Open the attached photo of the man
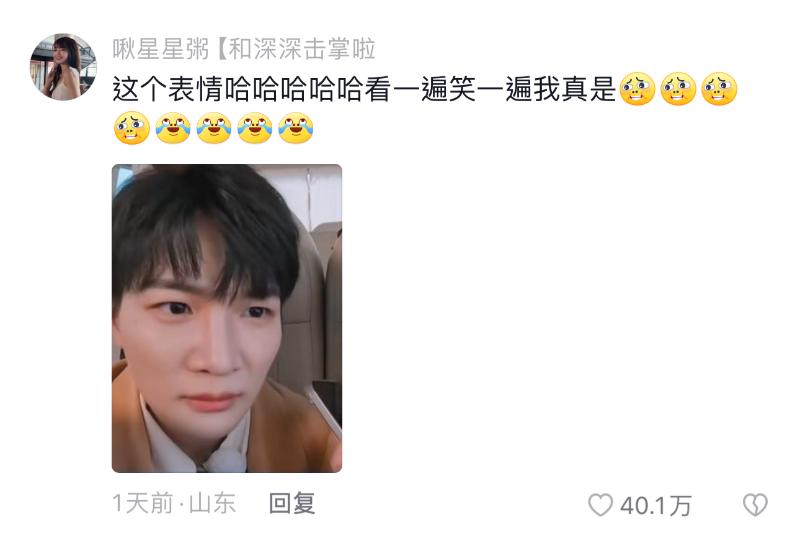This screenshot has height=548, width=800. [227, 318]
